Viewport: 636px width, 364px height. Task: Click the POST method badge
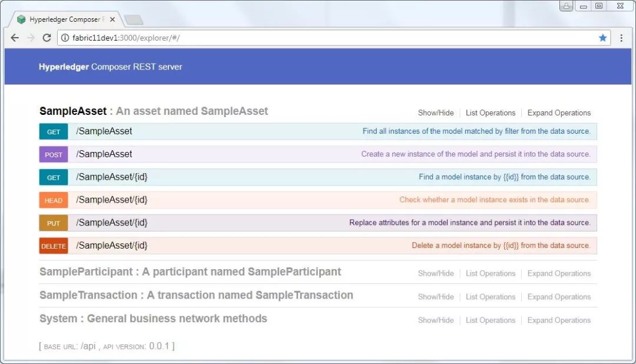point(54,154)
